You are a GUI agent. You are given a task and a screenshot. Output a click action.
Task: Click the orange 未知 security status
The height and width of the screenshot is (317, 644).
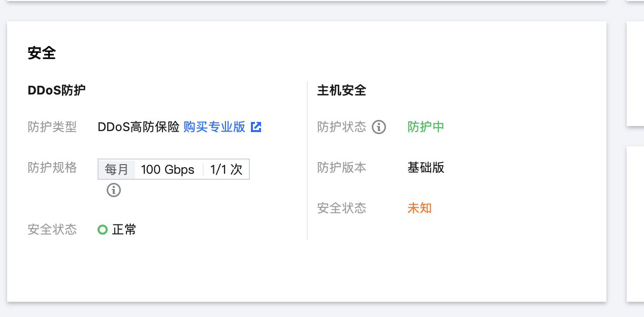(x=420, y=208)
